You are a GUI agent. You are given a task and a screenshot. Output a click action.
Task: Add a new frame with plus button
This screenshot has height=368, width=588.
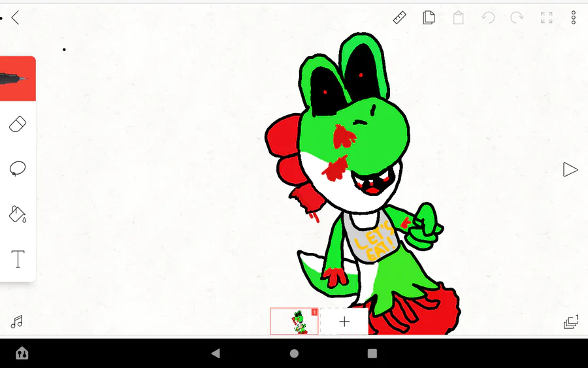tap(344, 321)
